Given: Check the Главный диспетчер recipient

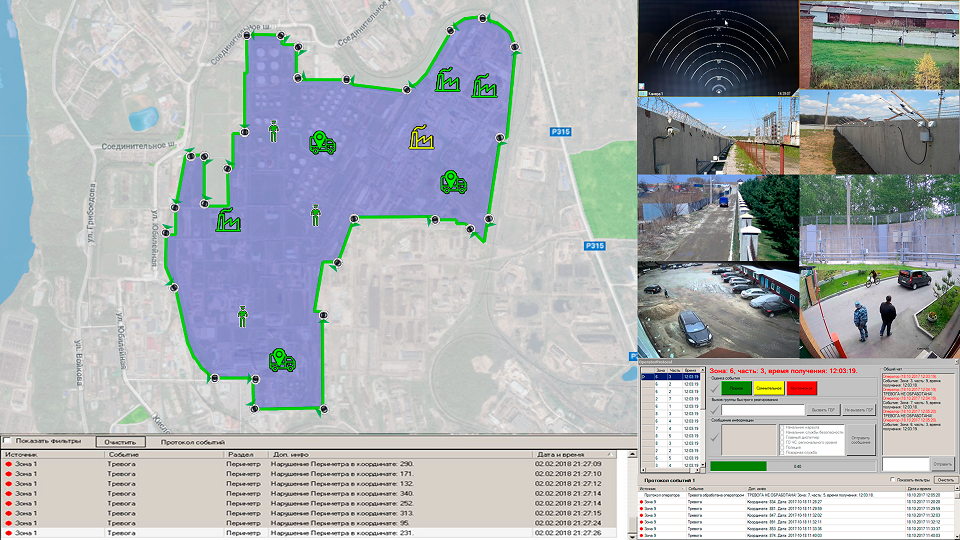Looking at the screenshot, I should [782, 437].
